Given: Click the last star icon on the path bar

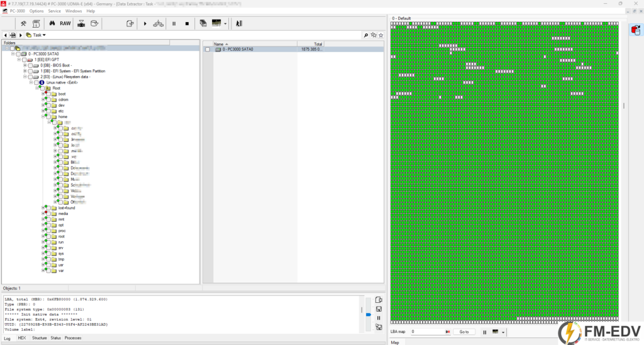Looking at the screenshot, I should tap(380, 35).
